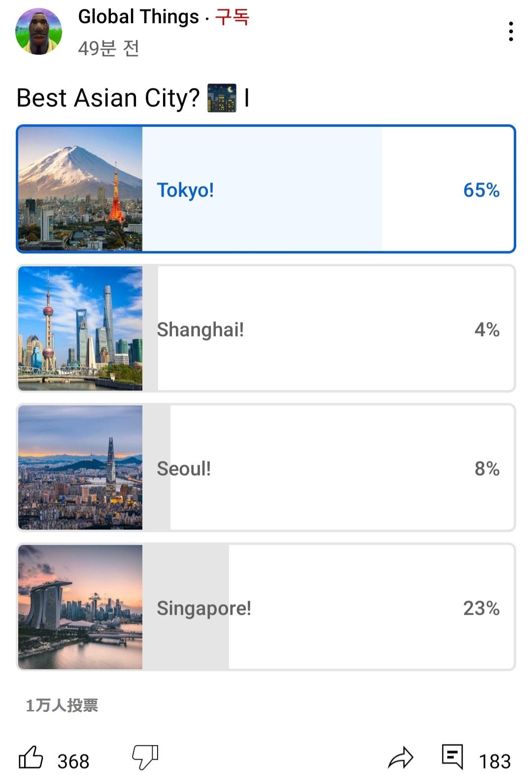
Task: View the Shanghai skyline thumbnail
Action: pyautogui.click(x=80, y=328)
